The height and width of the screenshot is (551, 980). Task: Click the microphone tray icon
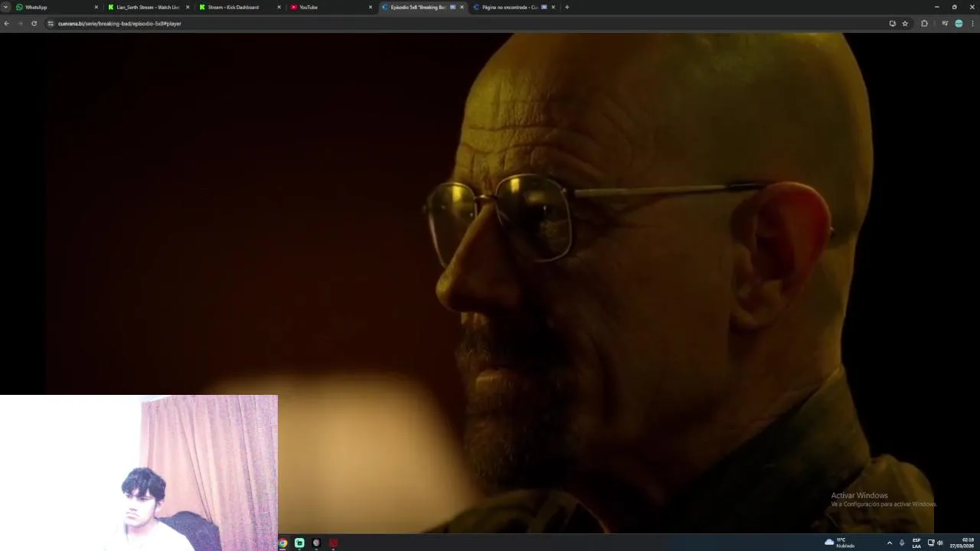tap(902, 543)
